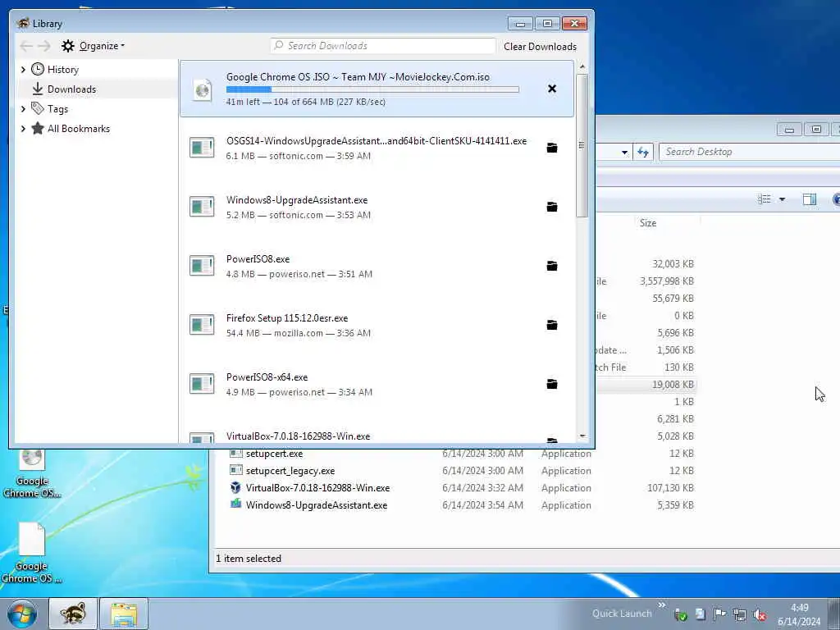Click the Quick Launch toolbar label
This screenshot has width=840, height=630.
pyautogui.click(x=622, y=614)
